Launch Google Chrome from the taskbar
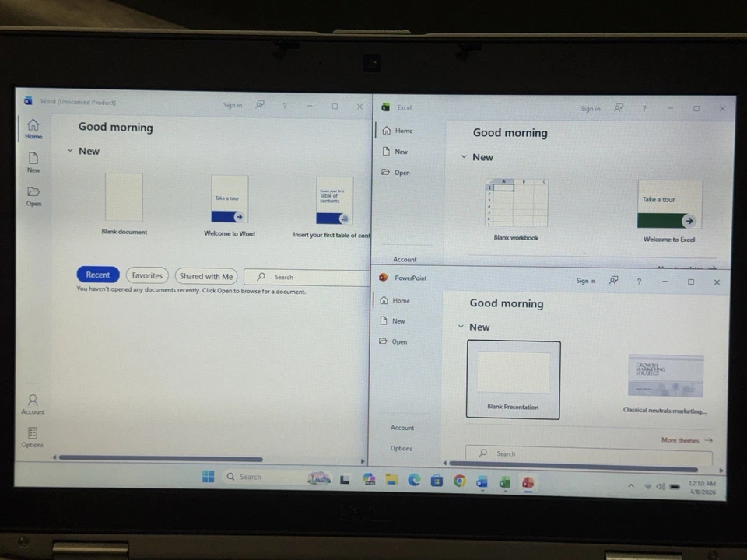The width and height of the screenshot is (747, 560). pyautogui.click(x=459, y=481)
